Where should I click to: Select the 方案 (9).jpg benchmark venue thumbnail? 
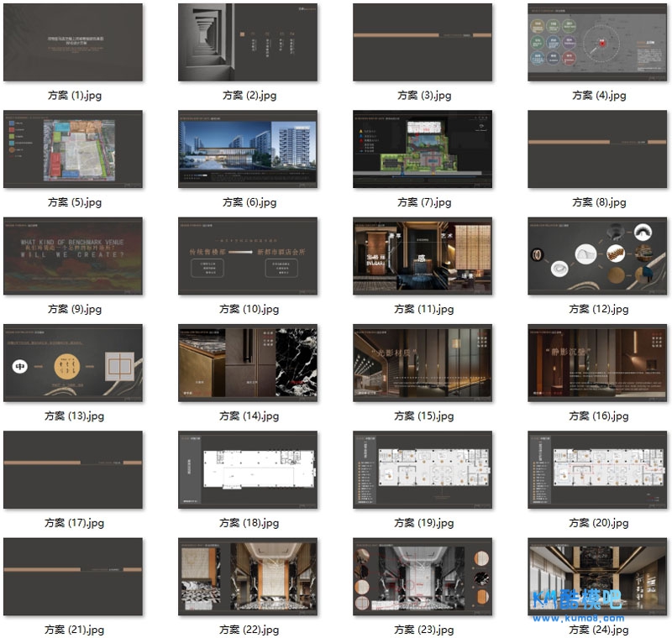73,256
